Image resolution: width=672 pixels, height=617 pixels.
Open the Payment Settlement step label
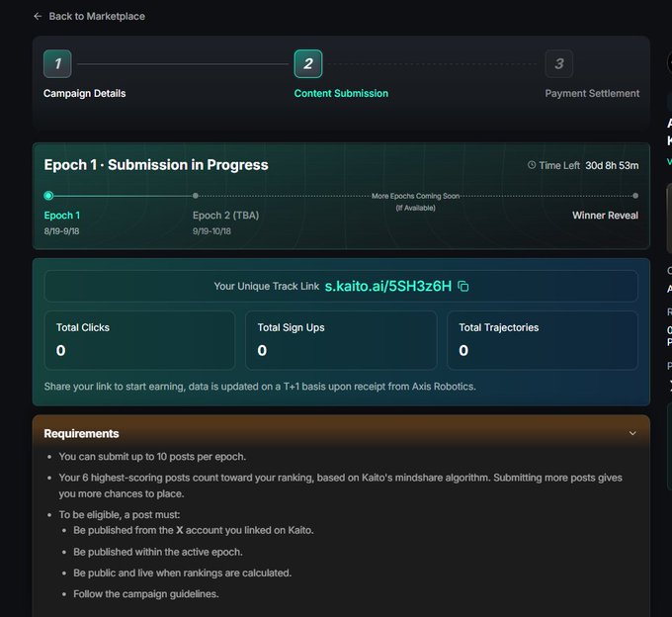pos(592,94)
